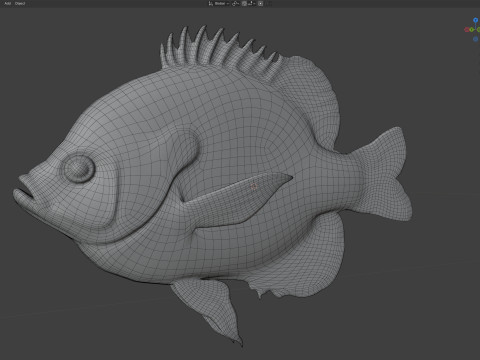Click the green Y axis gizmo handle
This screenshot has width=480, height=360.
coord(471,30)
